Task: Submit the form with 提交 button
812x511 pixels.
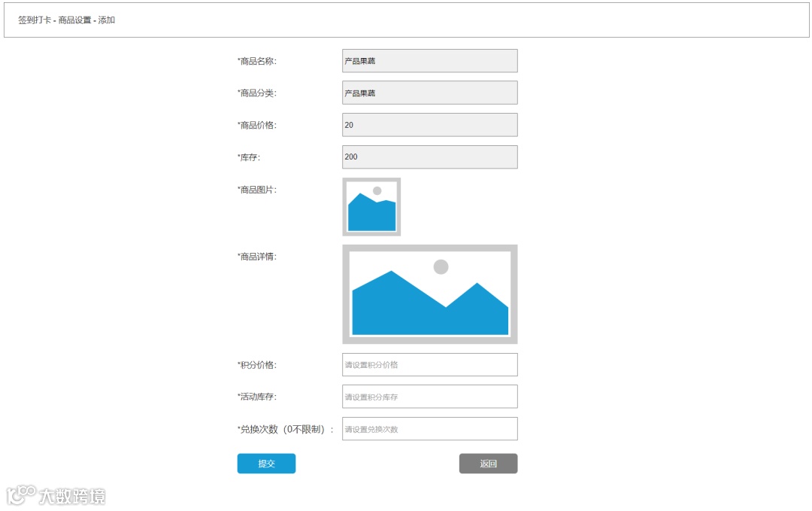Action: point(266,464)
